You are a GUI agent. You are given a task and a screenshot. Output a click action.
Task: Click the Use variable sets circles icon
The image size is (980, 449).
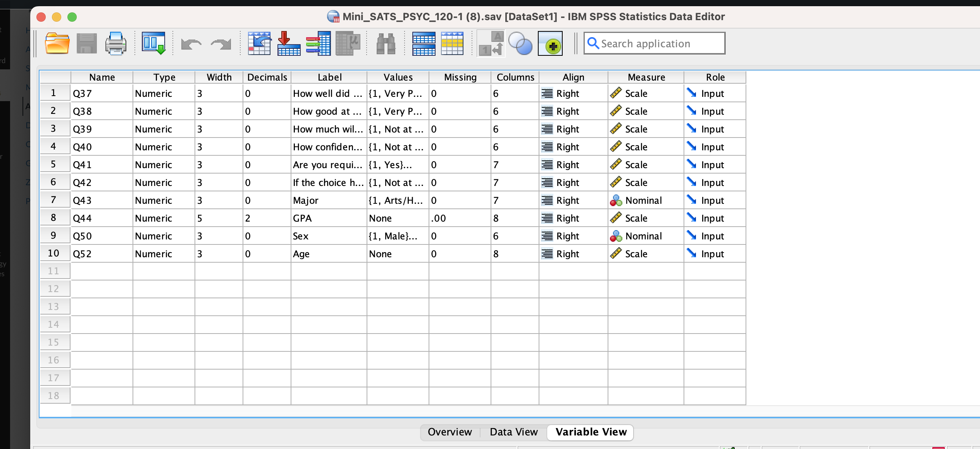tap(520, 43)
